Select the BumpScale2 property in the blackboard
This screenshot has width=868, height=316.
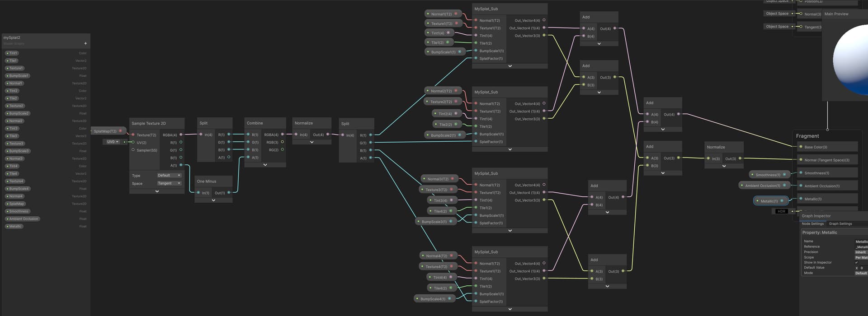[18, 113]
